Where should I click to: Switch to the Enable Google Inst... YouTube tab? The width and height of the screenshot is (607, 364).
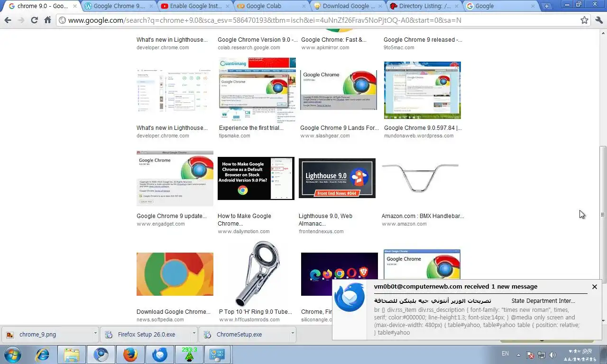196,6
